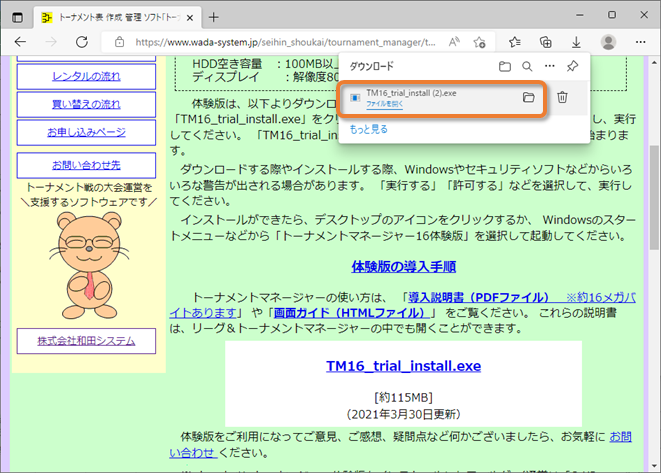Open more options (…) in the downloads panel

pyautogui.click(x=549, y=66)
